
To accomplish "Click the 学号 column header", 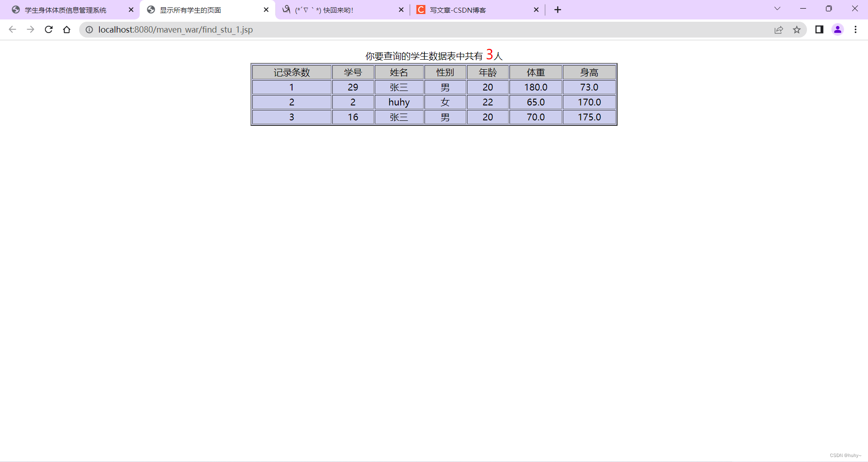I will tap(353, 72).
